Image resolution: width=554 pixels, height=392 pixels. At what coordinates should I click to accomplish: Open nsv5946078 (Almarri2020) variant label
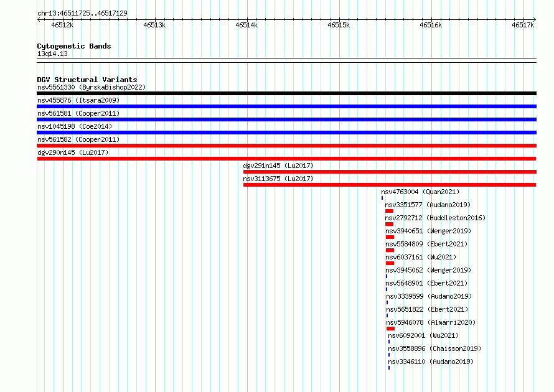(x=431, y=322)
